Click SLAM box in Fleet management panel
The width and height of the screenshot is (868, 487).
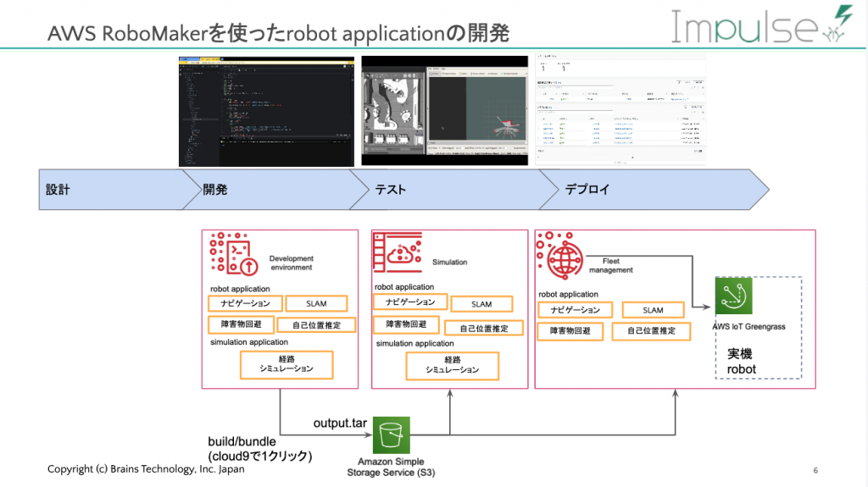[654, 310]
